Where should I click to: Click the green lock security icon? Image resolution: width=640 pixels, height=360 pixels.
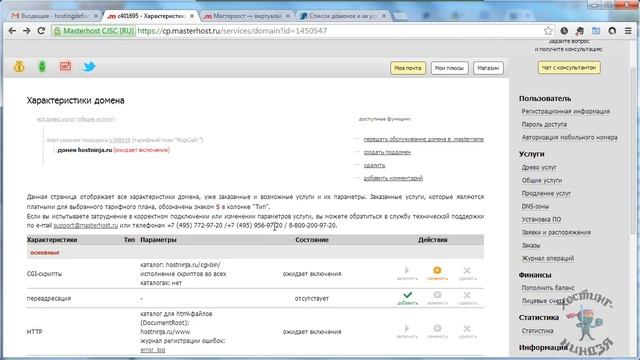57,31
